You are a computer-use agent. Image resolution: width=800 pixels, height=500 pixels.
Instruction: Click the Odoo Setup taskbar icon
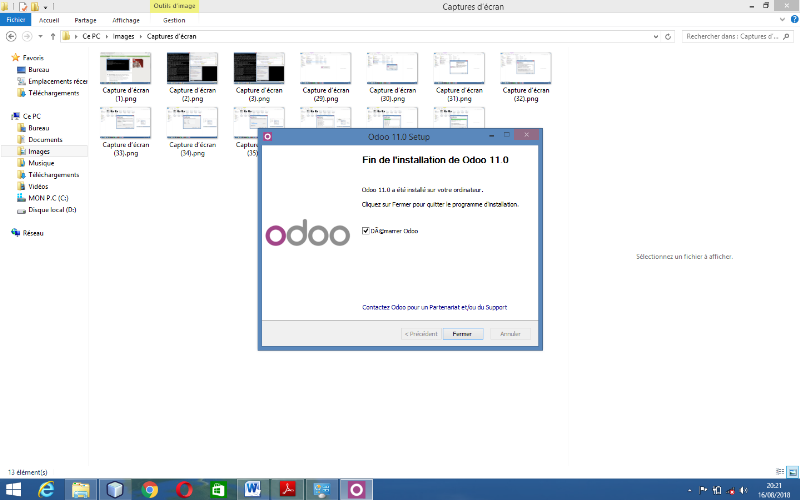click(x=356, y=490)
